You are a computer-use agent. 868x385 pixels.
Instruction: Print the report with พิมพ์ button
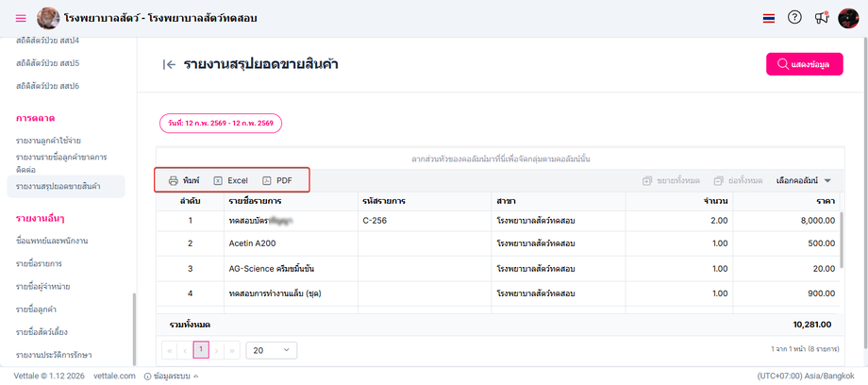click(184, 180)
